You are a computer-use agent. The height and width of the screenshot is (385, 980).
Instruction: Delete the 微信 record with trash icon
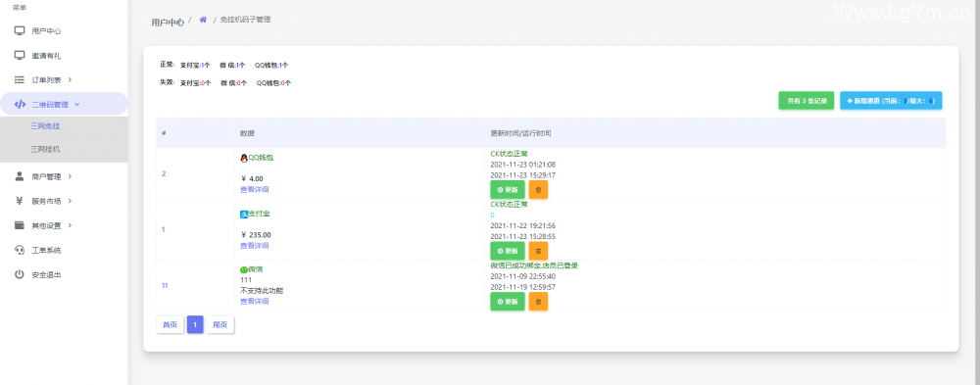tap(538, 302)
